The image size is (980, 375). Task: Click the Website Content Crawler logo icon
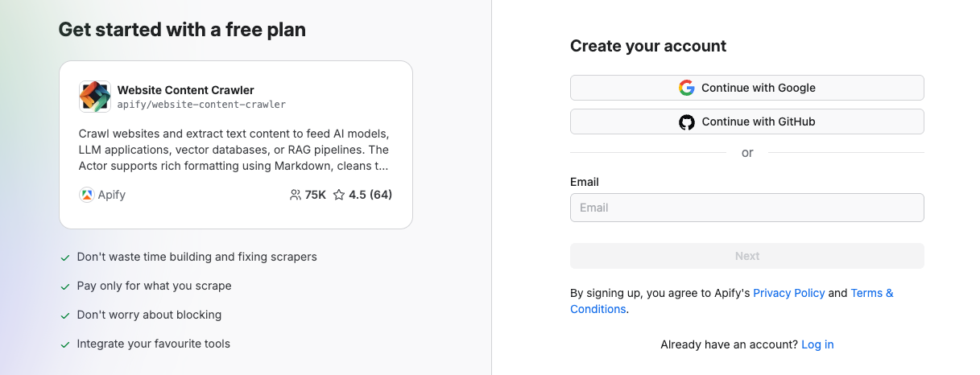94,97
